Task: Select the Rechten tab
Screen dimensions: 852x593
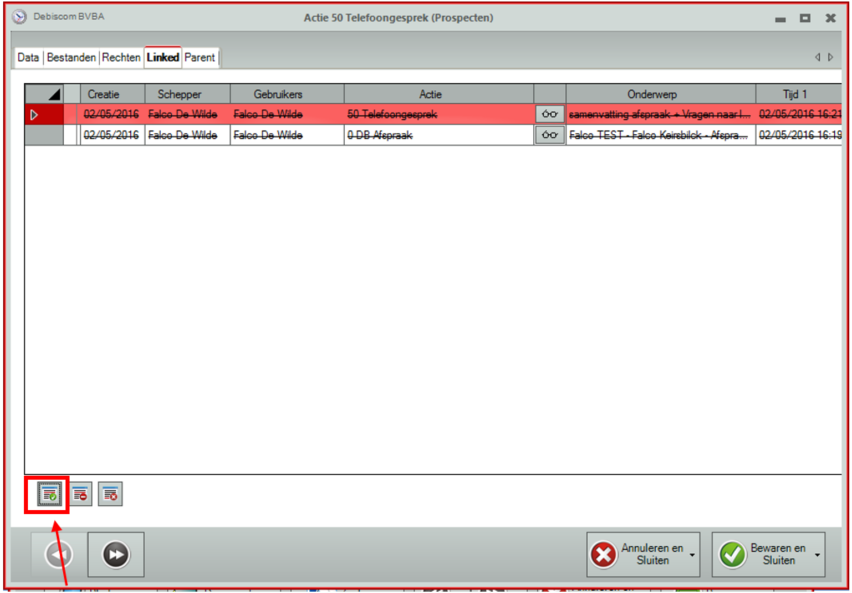Action: point(121,58)
